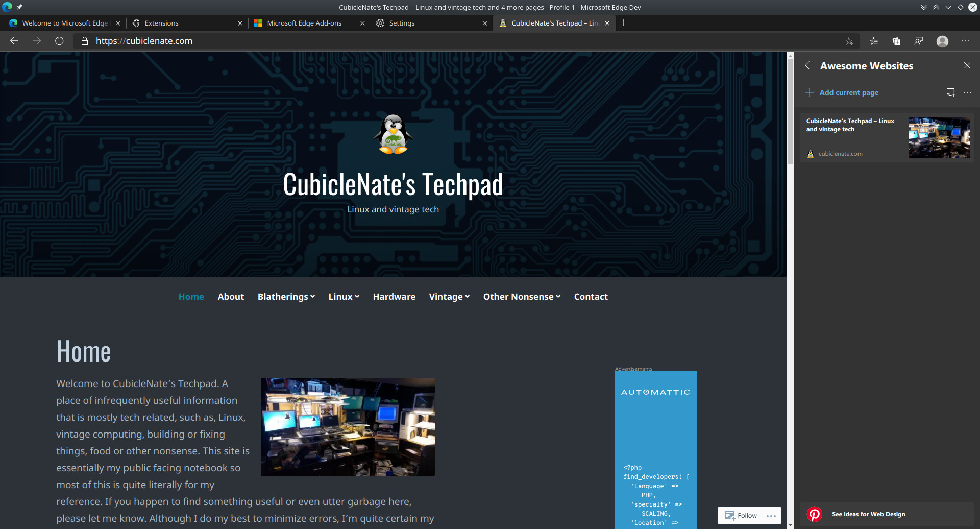Add a note to the collection

pos(950,92)
